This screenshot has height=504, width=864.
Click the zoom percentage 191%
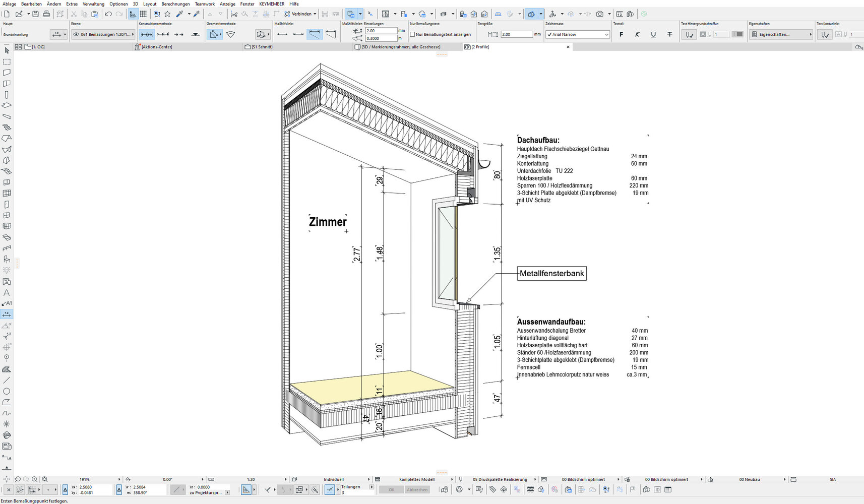84,479
